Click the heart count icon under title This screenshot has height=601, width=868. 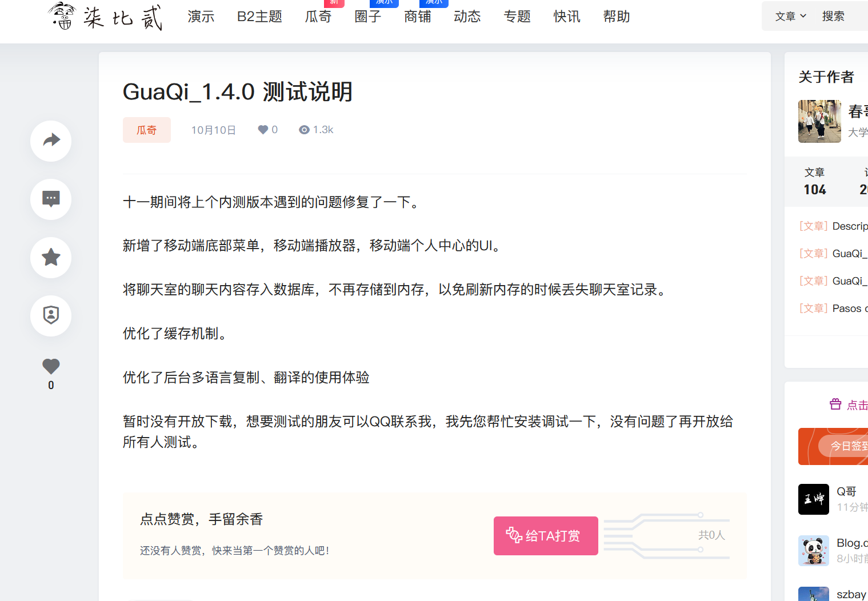263,130
